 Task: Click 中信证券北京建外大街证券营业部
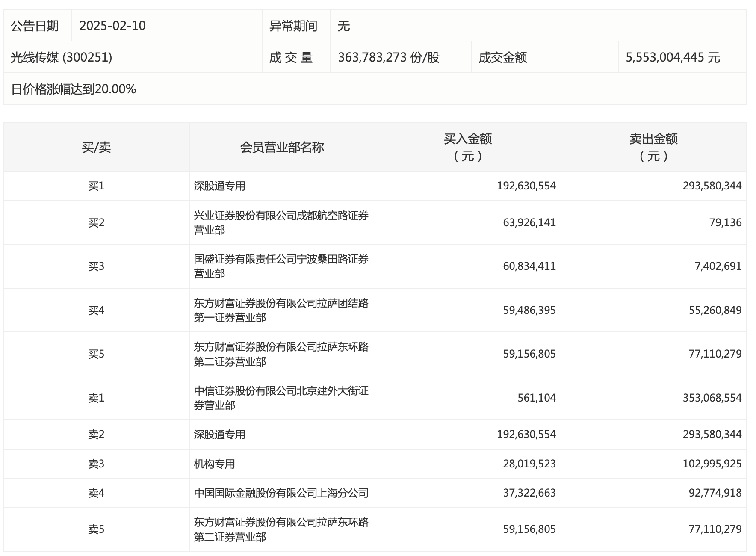point(281,398)
